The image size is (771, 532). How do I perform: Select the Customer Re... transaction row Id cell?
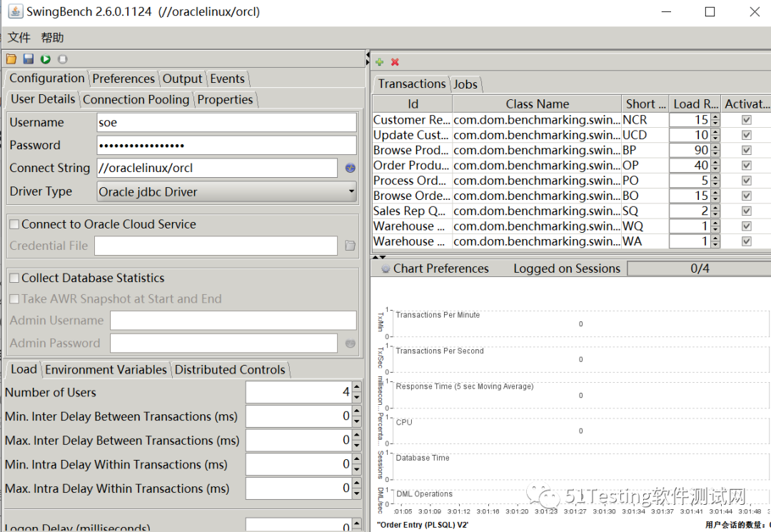(412, 119)
